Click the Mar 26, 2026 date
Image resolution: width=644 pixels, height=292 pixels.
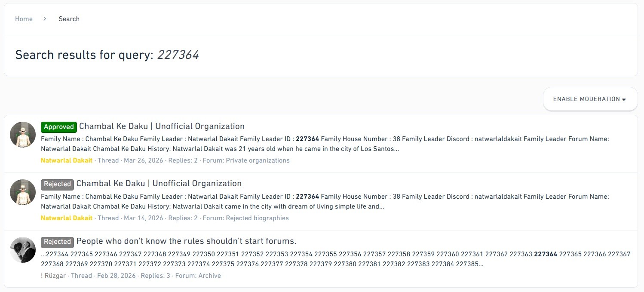pyautogui.click(x=143, y=160)
